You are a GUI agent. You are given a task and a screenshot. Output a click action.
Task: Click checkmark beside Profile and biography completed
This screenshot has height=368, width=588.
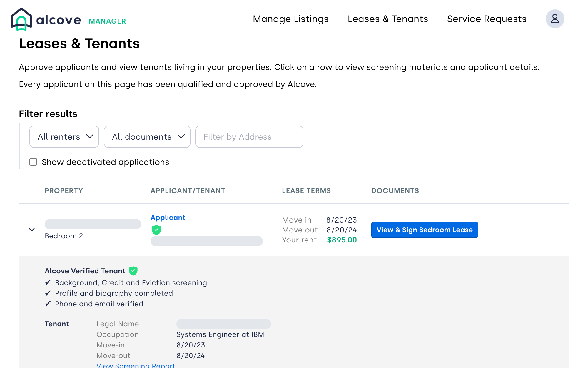tap(48, 293)
